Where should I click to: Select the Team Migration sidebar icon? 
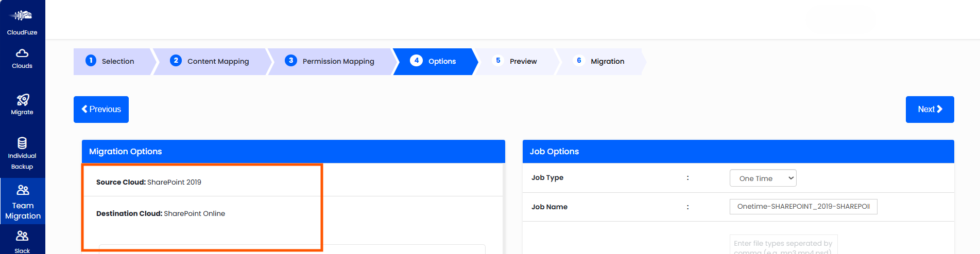pyautogui.click(x=23, y=190)
